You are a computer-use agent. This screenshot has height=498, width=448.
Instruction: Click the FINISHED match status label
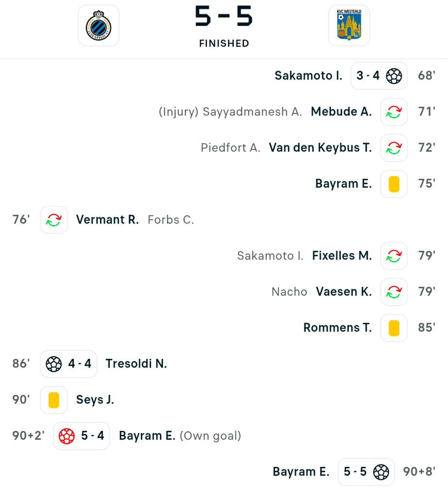click(x=224, y=43)
